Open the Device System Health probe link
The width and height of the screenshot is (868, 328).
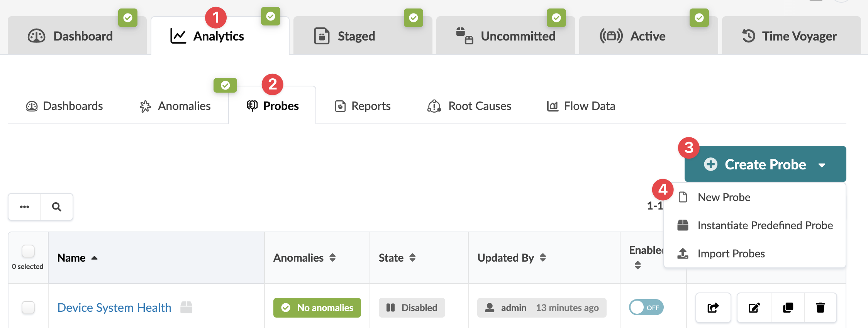(x=114, y=308)
